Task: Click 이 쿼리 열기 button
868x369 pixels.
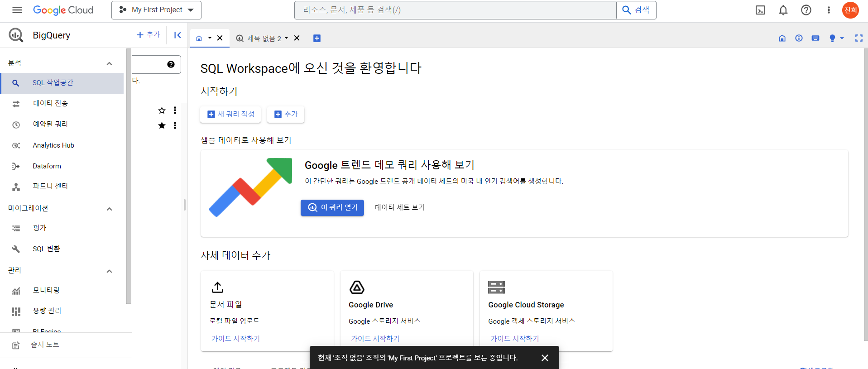Action: [x=332, y=207]
